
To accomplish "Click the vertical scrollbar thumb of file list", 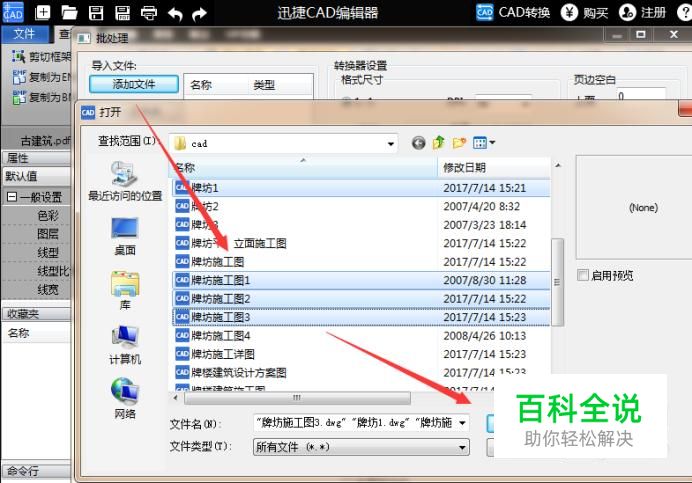I will [557, 282].
